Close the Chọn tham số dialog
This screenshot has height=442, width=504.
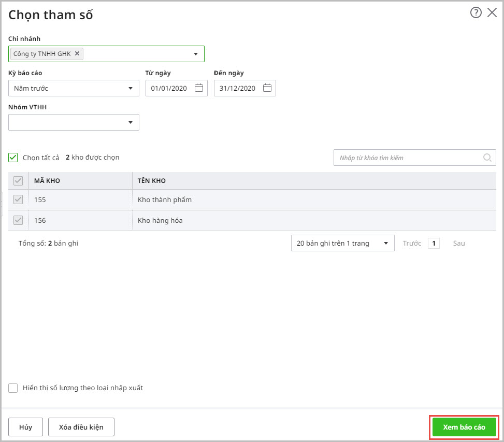tap(492, 13)
